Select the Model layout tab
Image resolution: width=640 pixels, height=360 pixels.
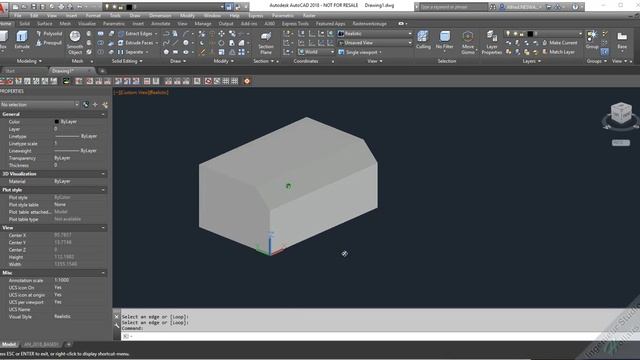click(9, 344)
